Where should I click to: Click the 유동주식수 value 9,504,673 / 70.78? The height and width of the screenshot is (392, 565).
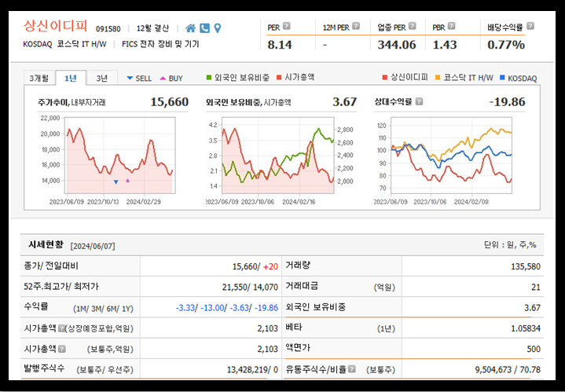click(x=508, y=370)
